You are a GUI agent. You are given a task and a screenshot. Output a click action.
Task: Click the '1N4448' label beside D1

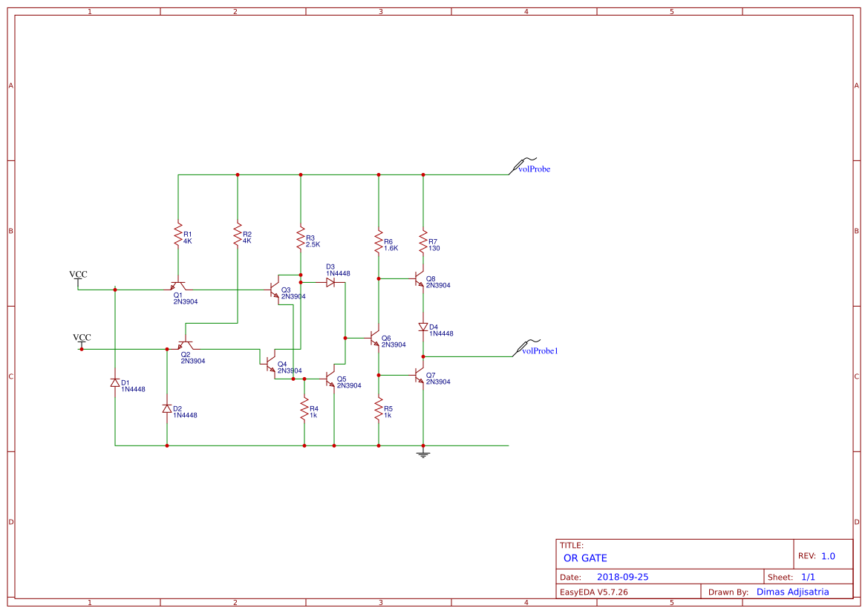tap(133, 390)
